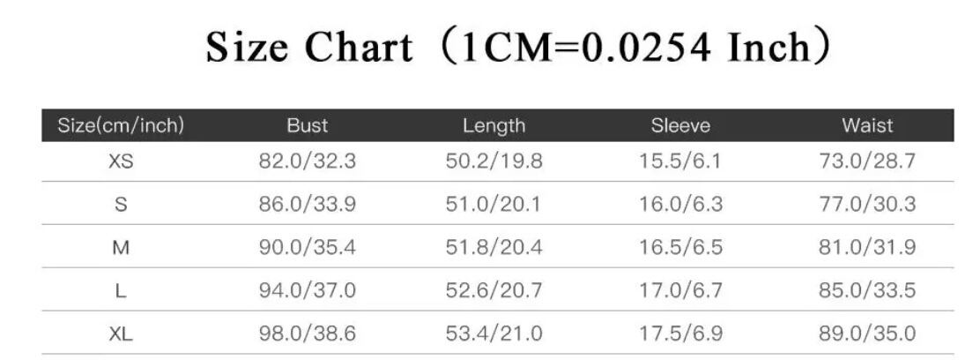
Task: Click the XL waist value 89.0/35.0
Action: [x=867, y=334]
